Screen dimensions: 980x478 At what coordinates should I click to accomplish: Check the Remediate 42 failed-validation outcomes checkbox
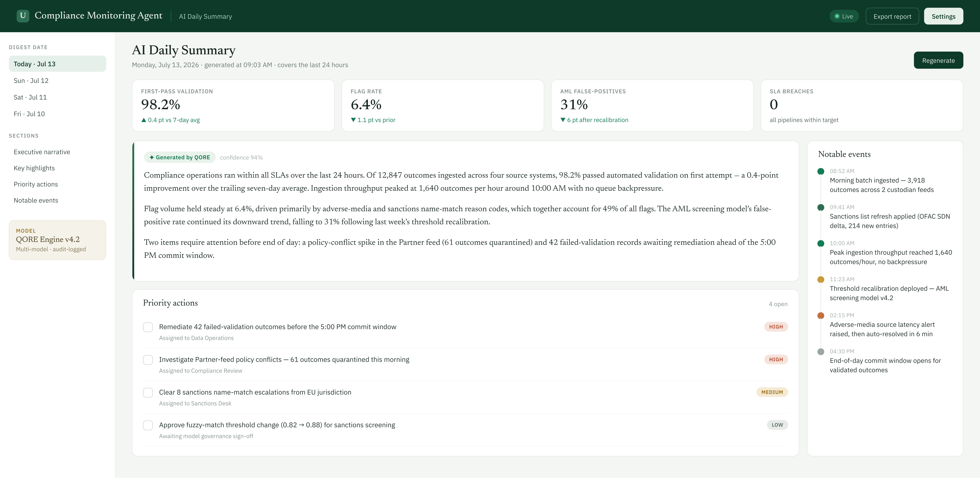pos(148,327)
